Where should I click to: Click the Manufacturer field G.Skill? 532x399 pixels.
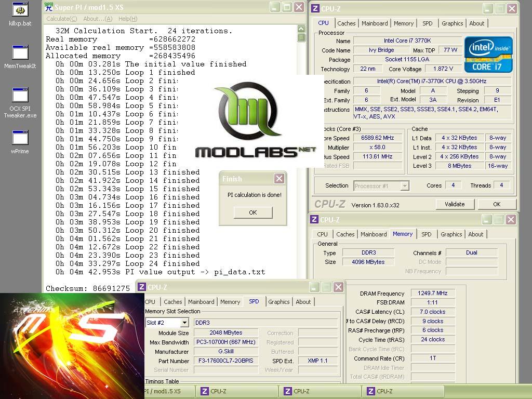click(225, 352)
